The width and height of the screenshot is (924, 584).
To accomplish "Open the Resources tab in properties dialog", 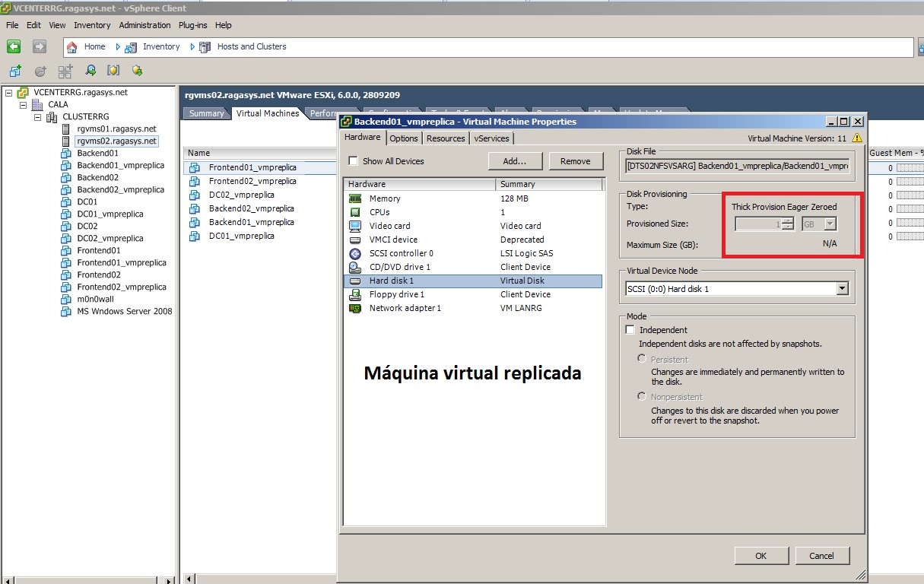I will [x=446, y=138].
